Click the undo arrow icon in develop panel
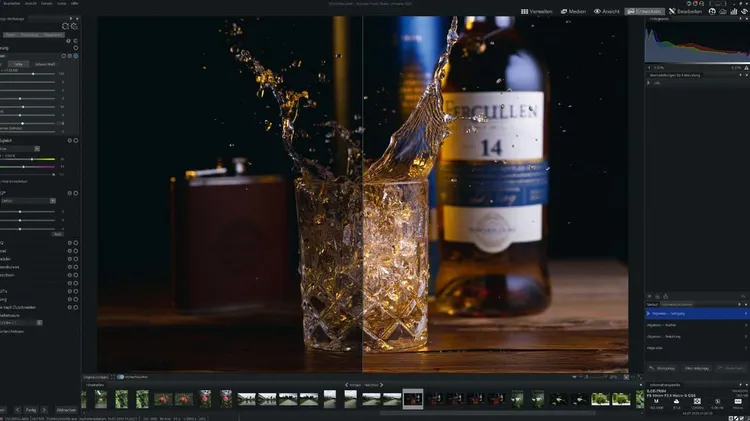This screenshot has height=421, width=750. coord(66,25)
